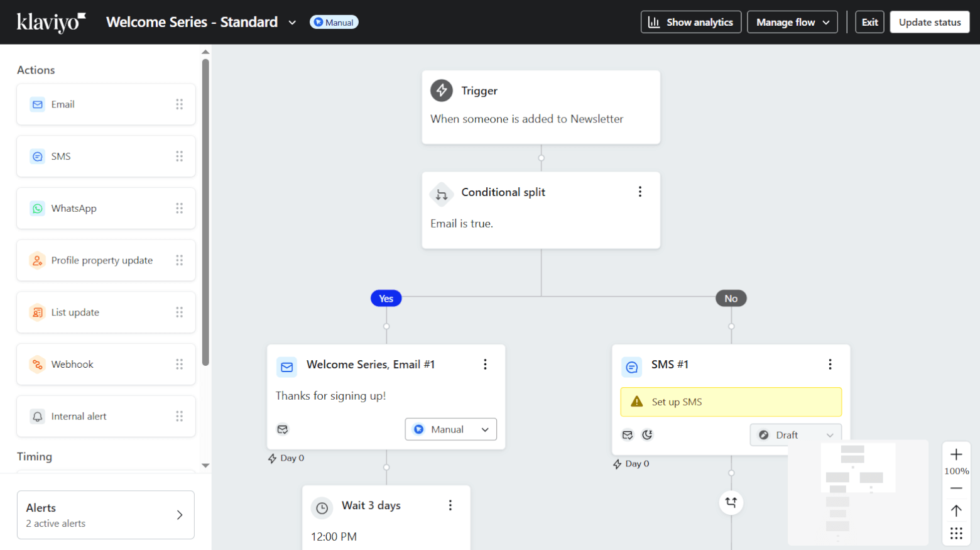Click the flow minimap thumbnail
The image size is (980, 550).
857,492
